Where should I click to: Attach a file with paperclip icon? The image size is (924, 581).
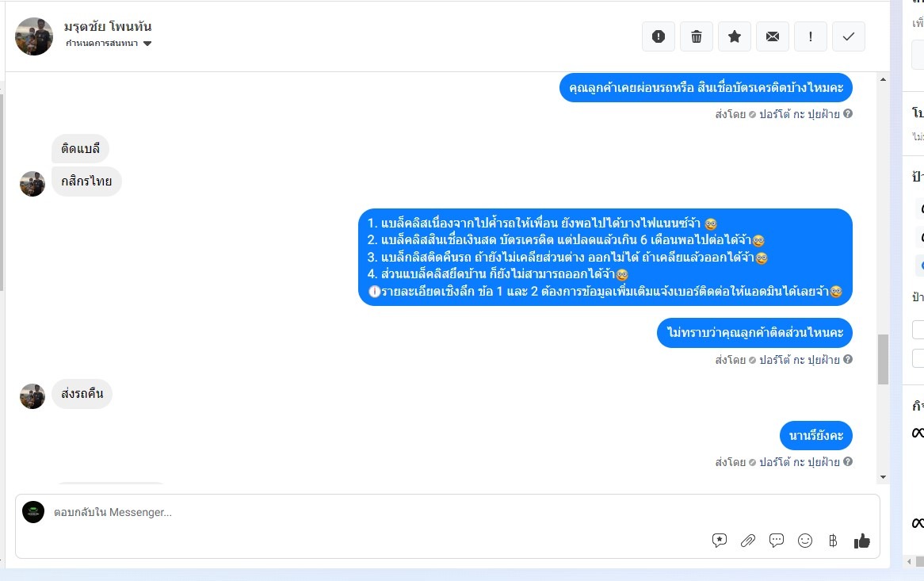(x=748, y=541)
